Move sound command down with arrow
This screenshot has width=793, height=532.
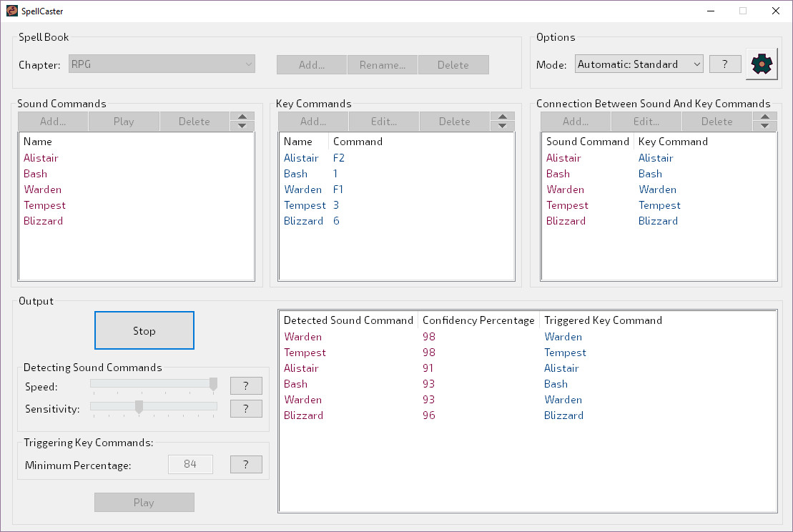pyautogui.click(x=242, y=126)
